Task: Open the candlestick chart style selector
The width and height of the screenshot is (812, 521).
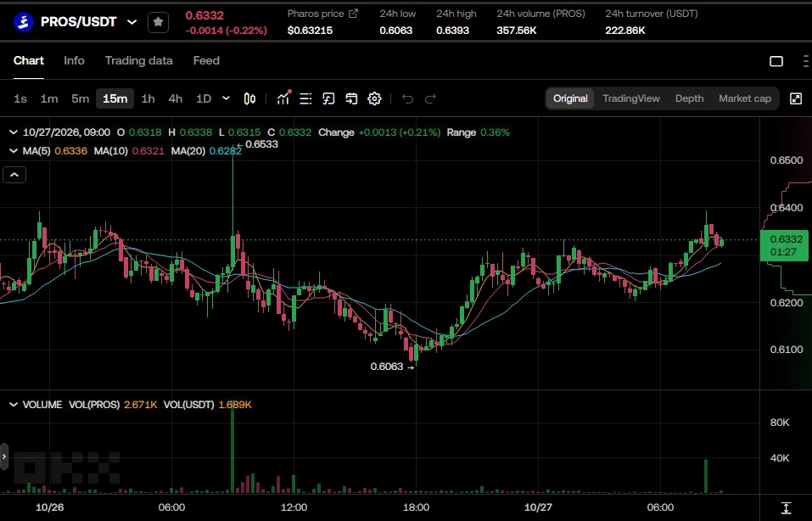Action: (249, 98)
